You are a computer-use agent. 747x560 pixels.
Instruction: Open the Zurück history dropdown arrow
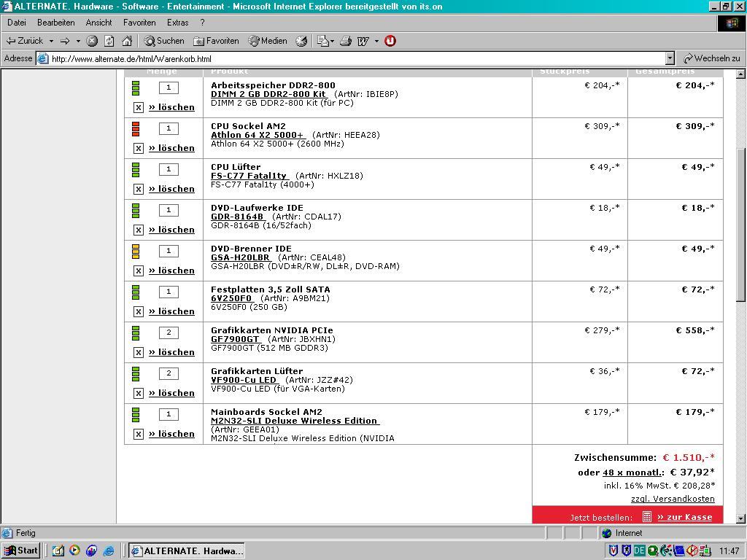coord(51,42)
